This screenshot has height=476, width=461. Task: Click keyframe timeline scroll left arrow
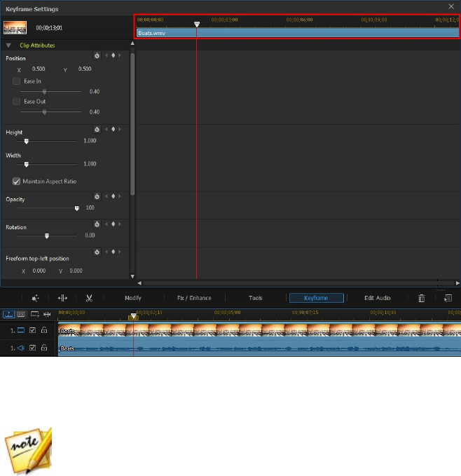[139, 283]
